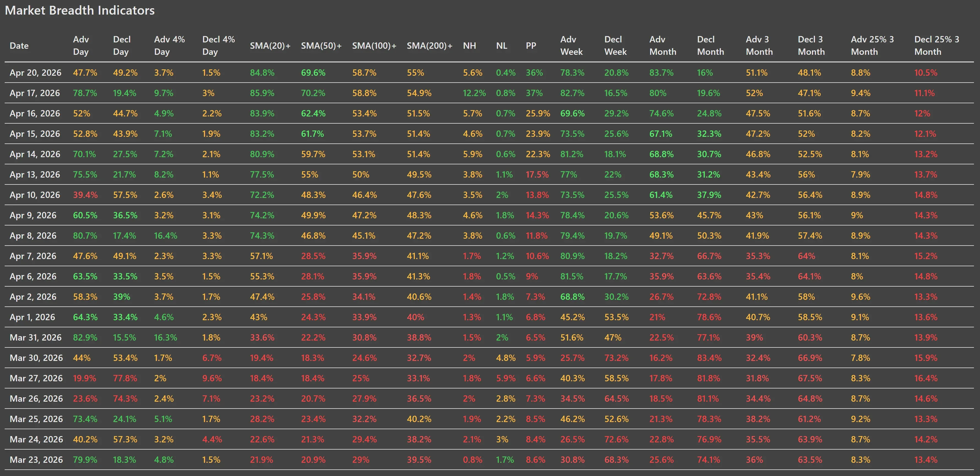Click the Decl 25% 3 Month header

click(x=937, y=46)
